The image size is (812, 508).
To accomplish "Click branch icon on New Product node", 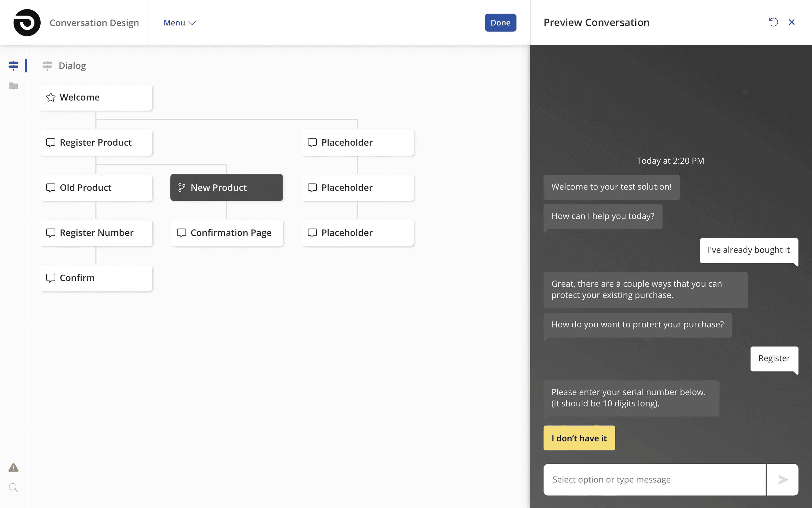I will click(x=182, y=188).
